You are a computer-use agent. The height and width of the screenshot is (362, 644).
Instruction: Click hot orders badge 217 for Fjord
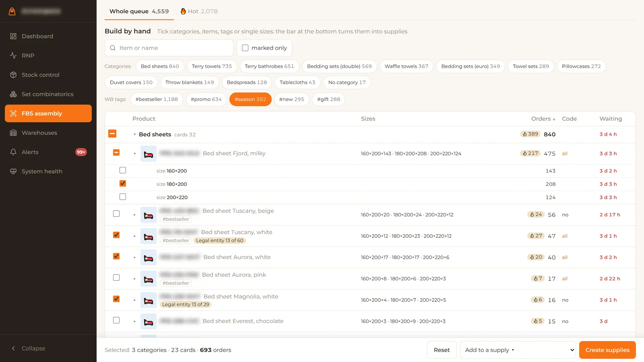(530, 153)
